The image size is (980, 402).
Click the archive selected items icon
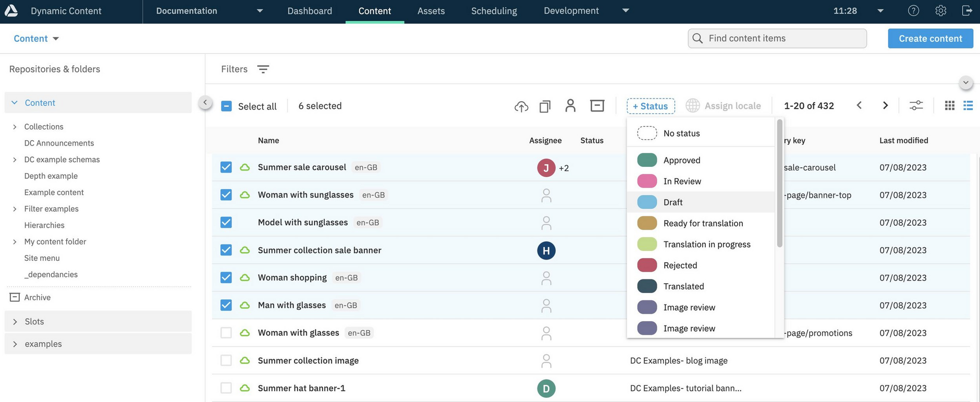pos(597,106)
